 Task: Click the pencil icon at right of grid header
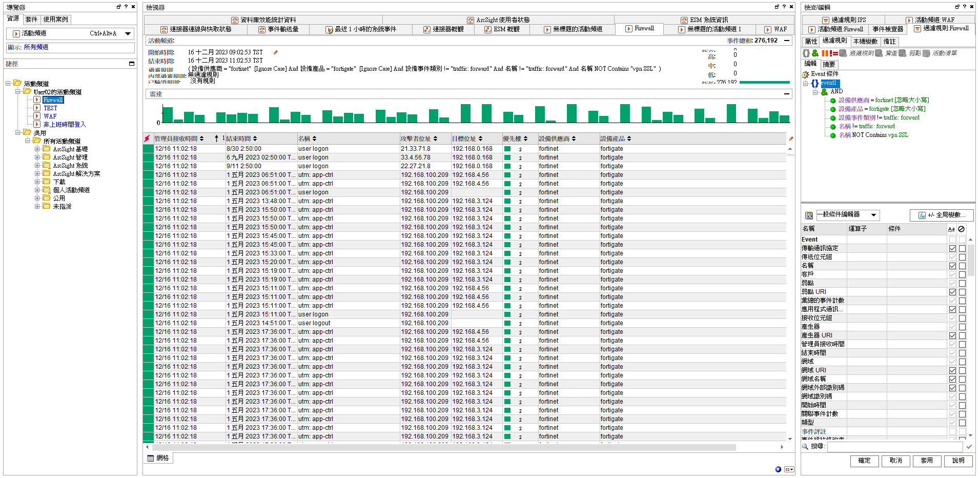click(791, 138)
